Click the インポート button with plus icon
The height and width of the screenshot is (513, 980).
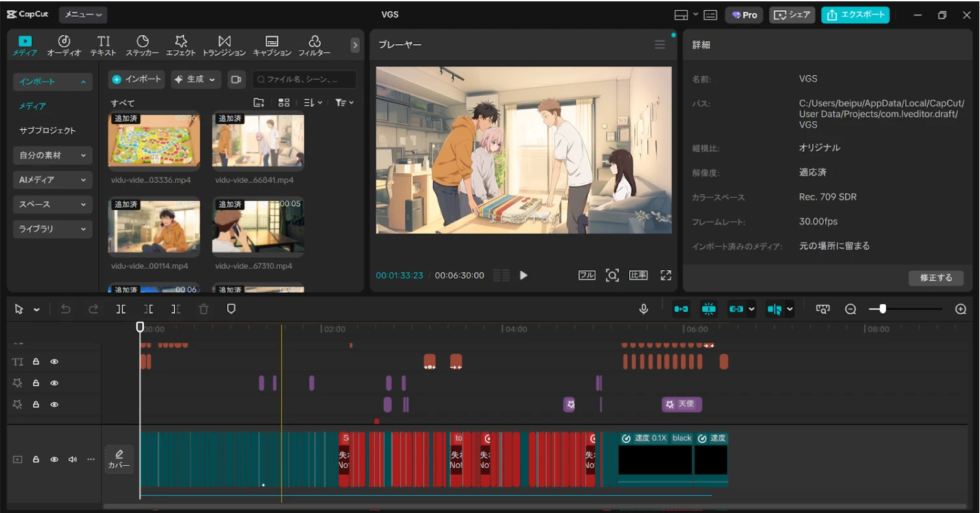click(x=137, y=79)
